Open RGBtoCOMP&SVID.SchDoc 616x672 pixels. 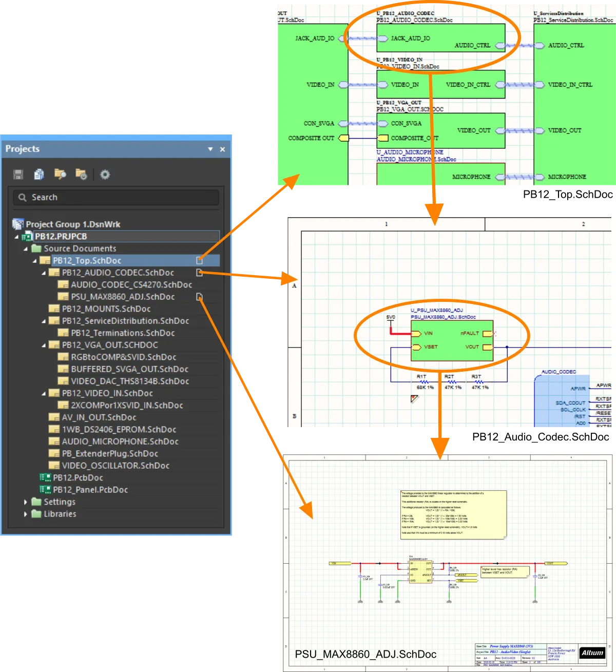point(124,357)
